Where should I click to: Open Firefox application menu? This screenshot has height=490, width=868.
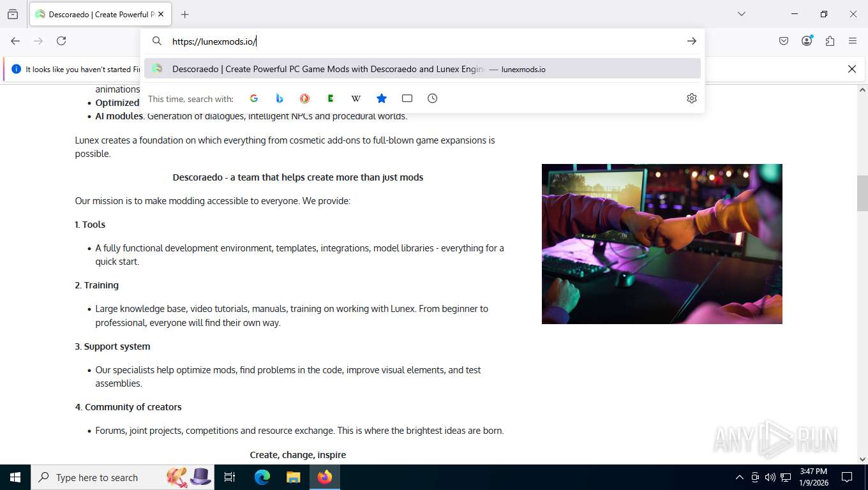(x=853, y=41)
